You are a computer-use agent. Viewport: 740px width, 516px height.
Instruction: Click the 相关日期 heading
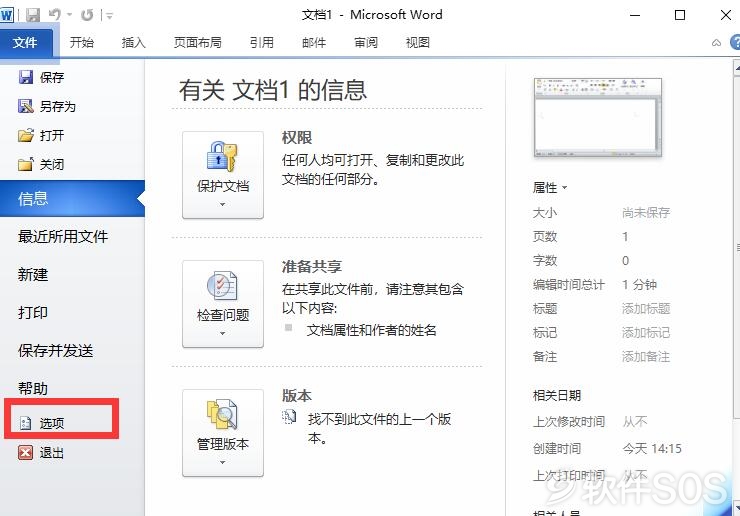pos(557,396)
